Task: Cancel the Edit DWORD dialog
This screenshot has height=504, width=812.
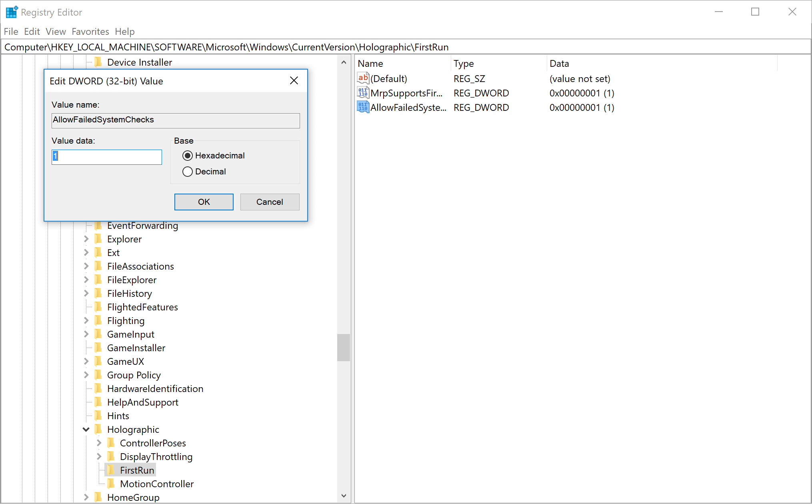Action: [269, 202]
